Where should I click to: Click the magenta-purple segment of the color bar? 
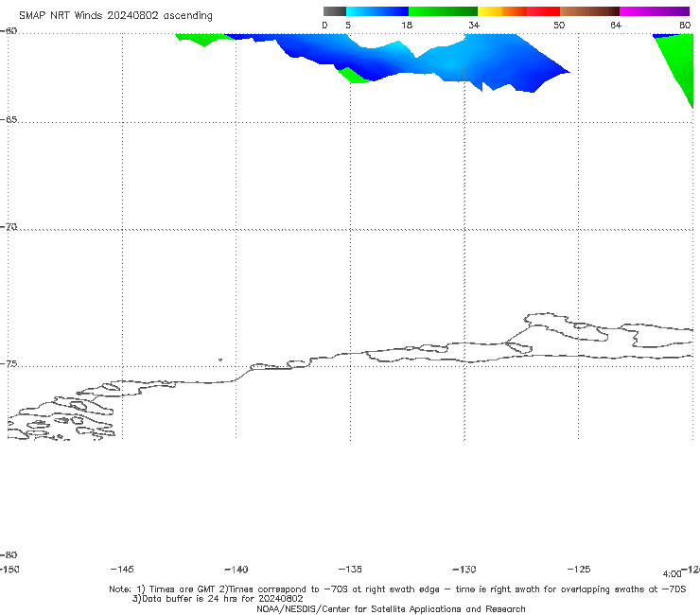pos(655,11)
